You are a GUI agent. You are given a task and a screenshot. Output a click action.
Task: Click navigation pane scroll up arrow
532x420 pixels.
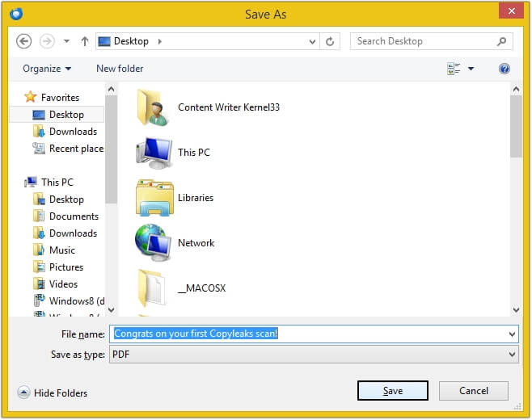point(111,90)
